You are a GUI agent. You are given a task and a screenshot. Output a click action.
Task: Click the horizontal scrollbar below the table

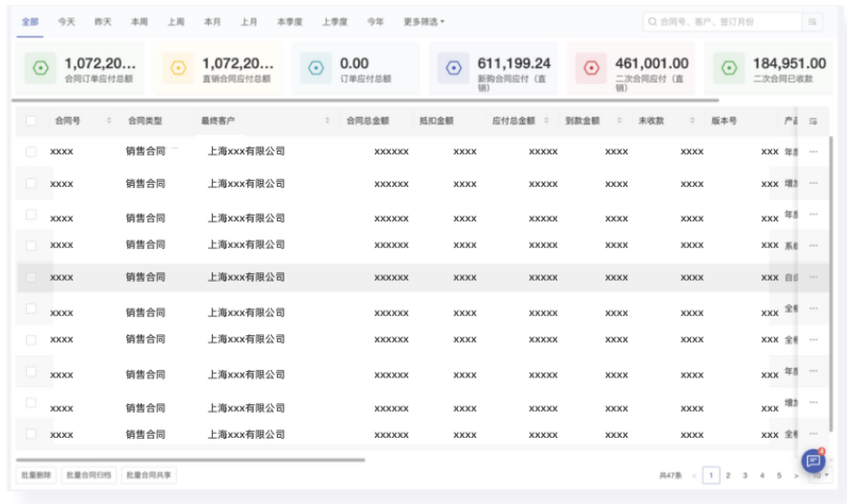click(x=192, y=460)
